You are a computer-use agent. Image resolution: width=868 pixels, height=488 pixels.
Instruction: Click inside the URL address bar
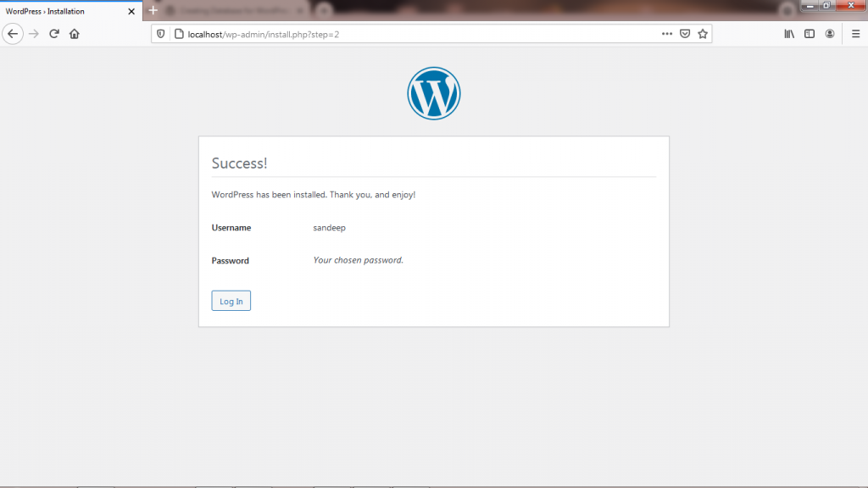(407, 34)
